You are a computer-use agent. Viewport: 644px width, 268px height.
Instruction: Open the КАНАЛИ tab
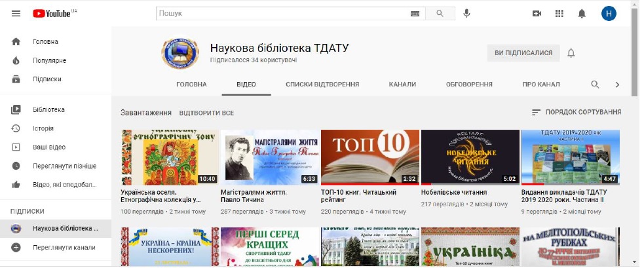click(x=402, y=85)
